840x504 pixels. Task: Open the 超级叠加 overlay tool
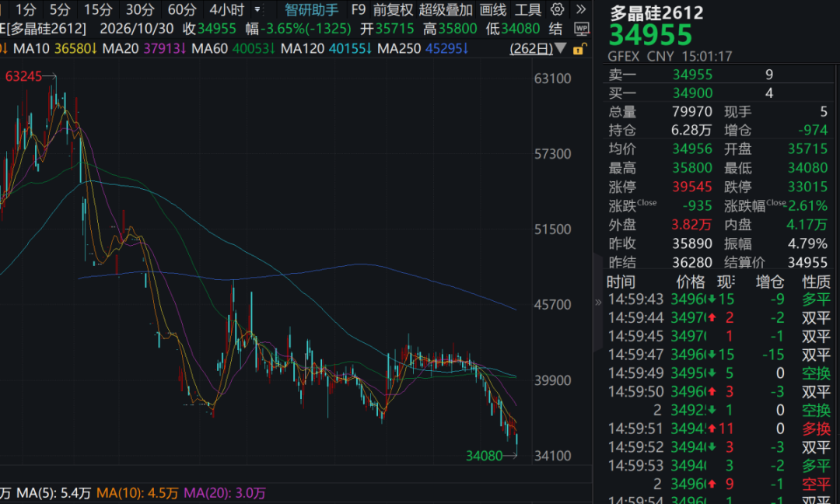click(446, 9)
